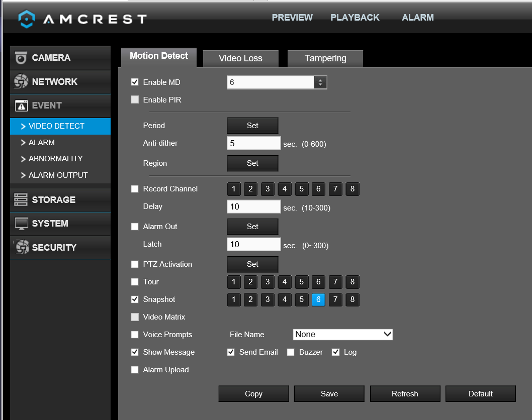Disable the Enable MD checkbox
Viewport: 532px width, 420px height.
click(135, 82)
